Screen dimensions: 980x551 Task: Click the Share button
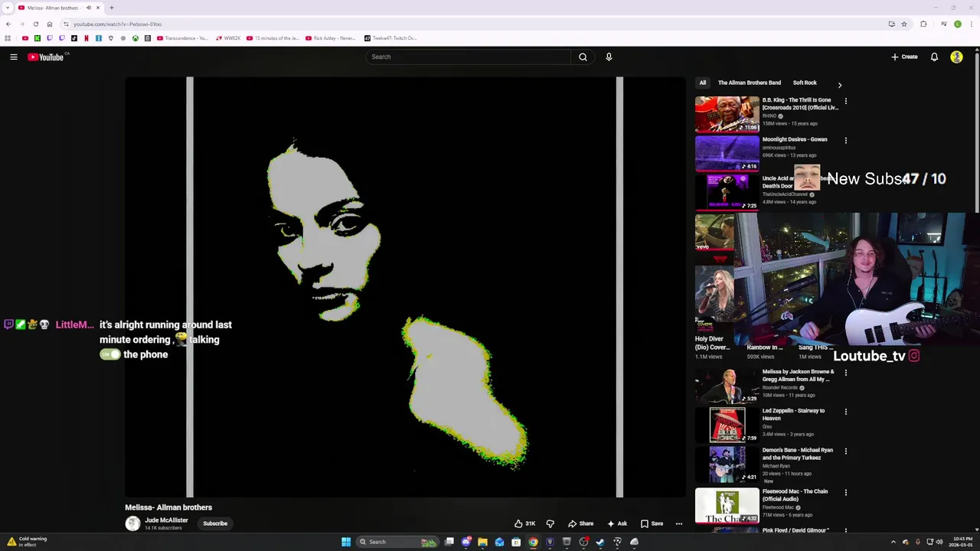click(x=580, y=523)
